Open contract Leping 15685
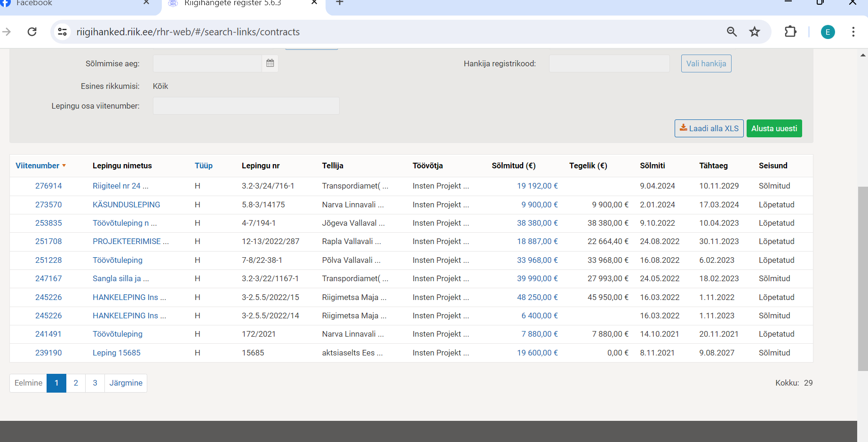Screen dimensions: 868x442 click(116, 353)
